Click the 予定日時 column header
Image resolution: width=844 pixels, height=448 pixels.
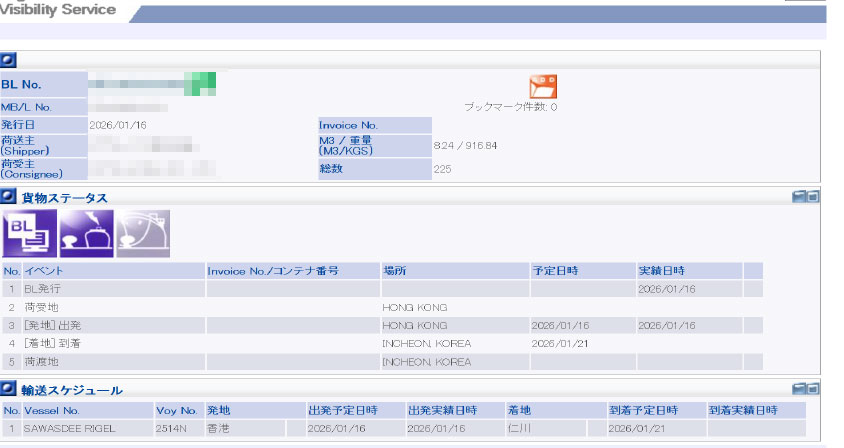click(x=556, y=271)
